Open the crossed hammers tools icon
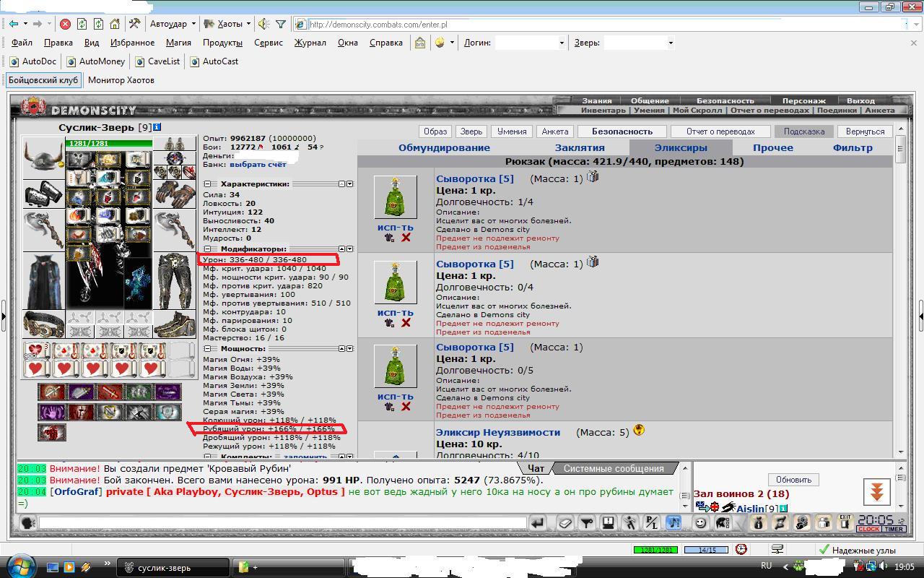The image size is (924, 578). pyautogui.click(x=134, y=24)
